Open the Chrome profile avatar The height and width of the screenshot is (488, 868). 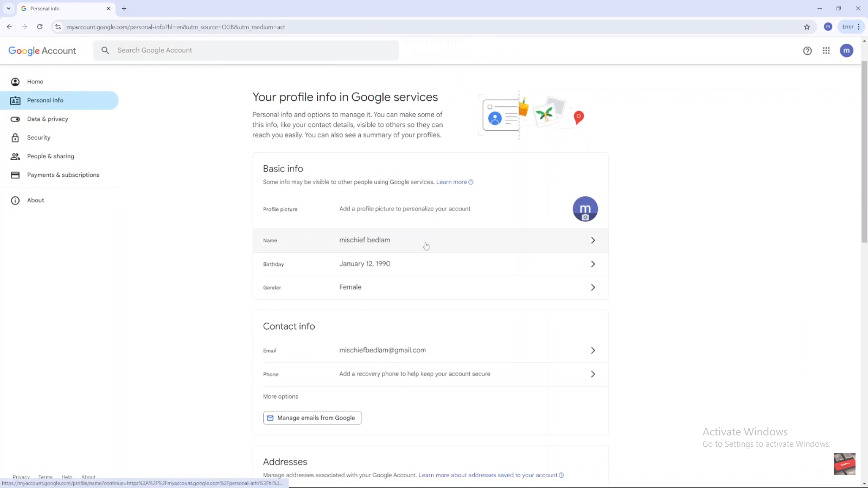click(828, 27)
